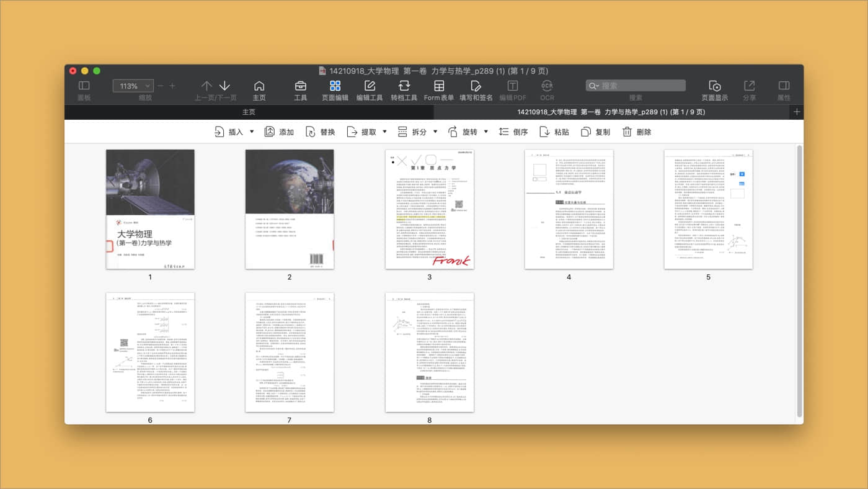Open the 工具 toolbox icon

(x=300, y=86)
